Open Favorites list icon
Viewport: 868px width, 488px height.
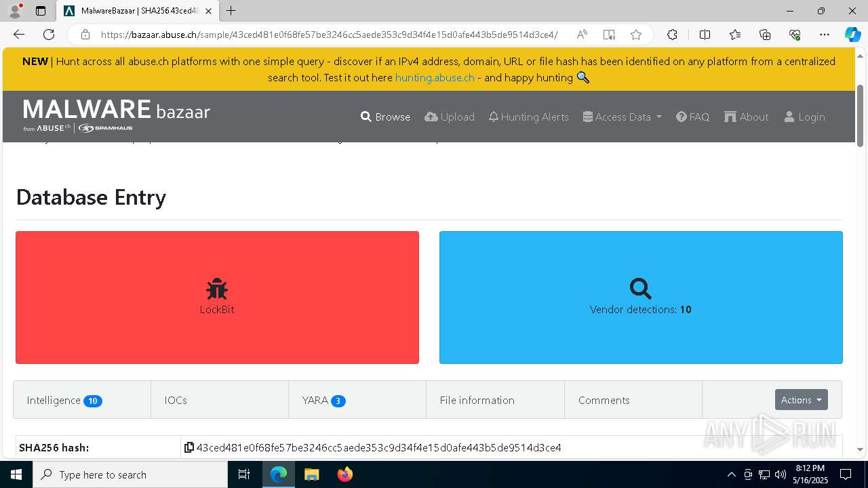(735, 35)
